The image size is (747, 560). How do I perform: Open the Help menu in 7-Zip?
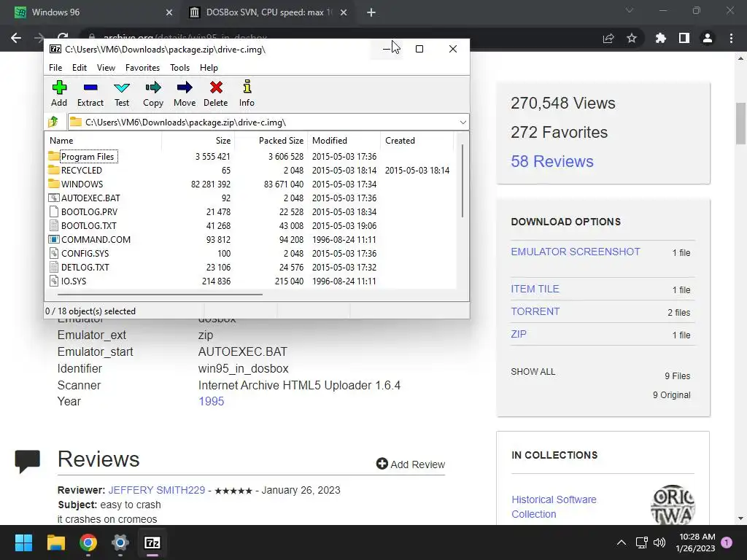click(209, 68)
